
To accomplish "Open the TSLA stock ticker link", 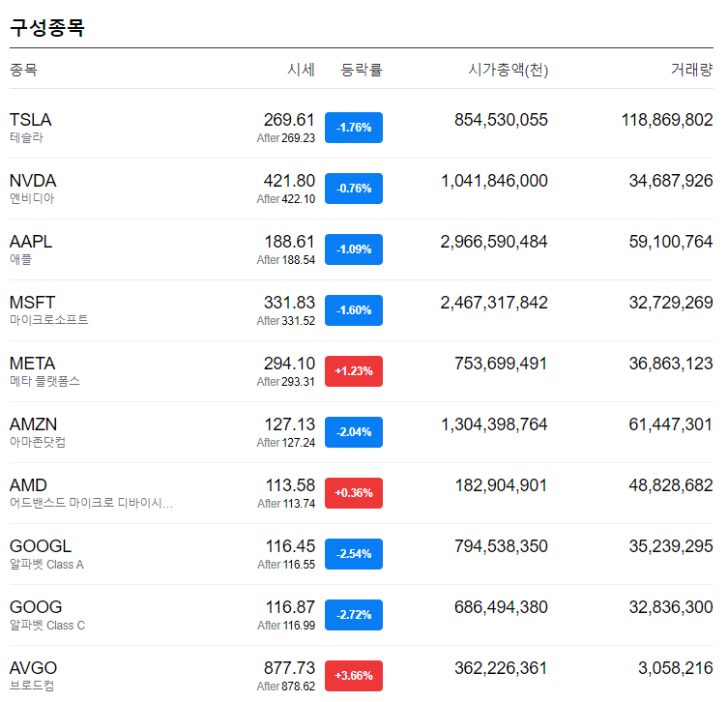I will tap(31, 120).
